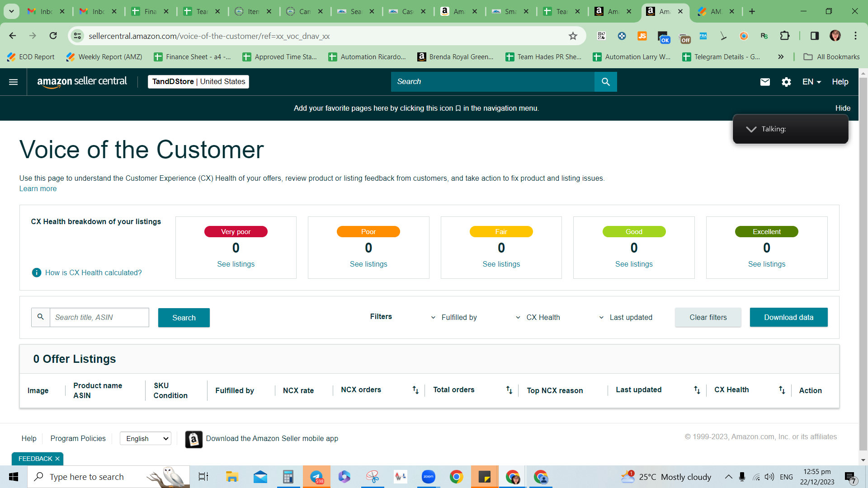Expand the Fulfilled by filter
This screenshot has height=488, width=868.
454,317
